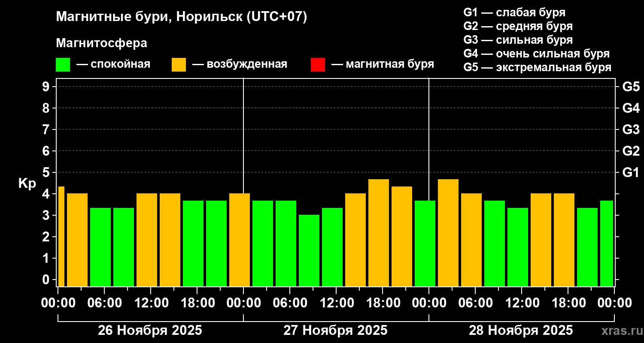Click the shortest green bar on 27 Ноября
The height and width of the screenshot is (343, 644).
[309, 250]
